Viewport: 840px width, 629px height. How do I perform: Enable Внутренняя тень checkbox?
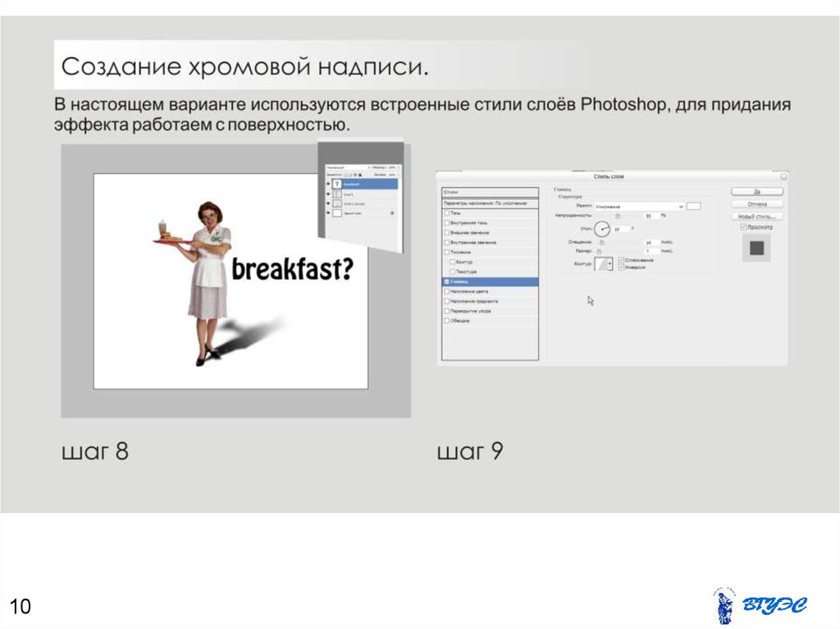pyautogui.click(x=447, y=223)
